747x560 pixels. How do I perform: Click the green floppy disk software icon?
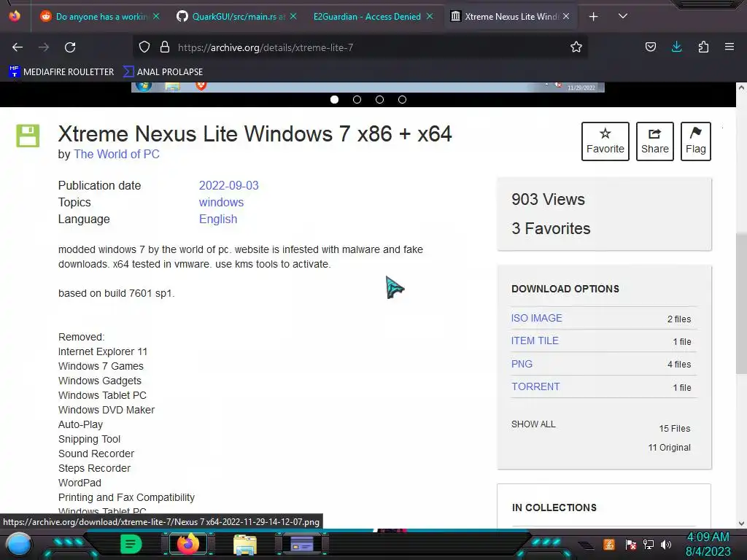[28, 136]
